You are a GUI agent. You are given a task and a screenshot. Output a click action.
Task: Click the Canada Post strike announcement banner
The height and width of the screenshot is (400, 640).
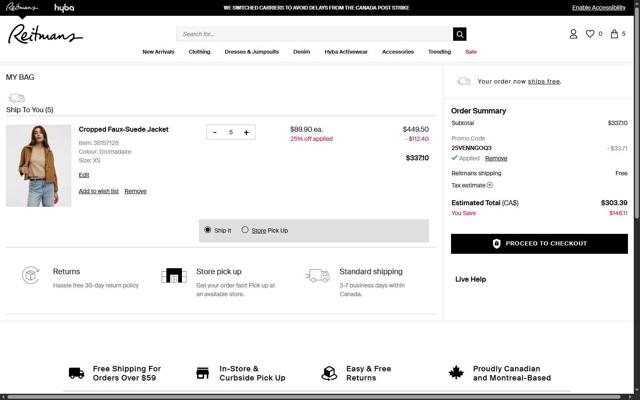[x=316, y=8]
